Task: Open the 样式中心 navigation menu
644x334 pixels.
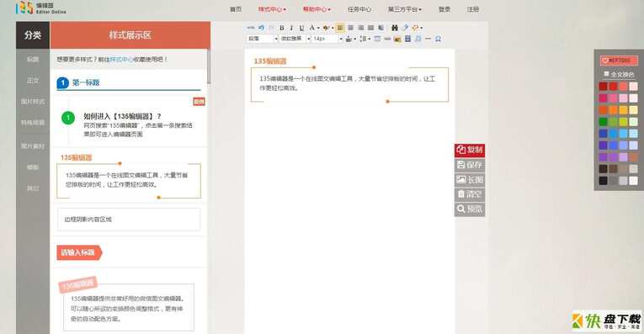Action: (x=272, y=9)
